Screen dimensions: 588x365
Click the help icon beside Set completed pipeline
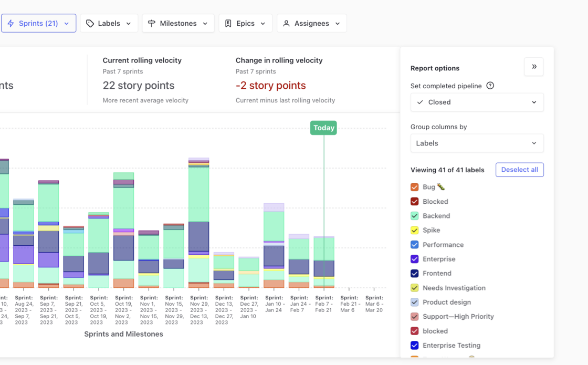490,86
